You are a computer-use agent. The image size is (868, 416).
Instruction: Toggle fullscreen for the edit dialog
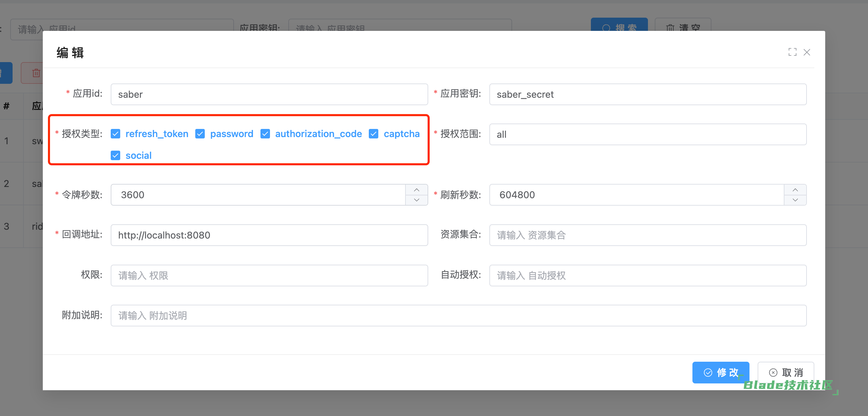pyautogui.click(x=792, y=52)
